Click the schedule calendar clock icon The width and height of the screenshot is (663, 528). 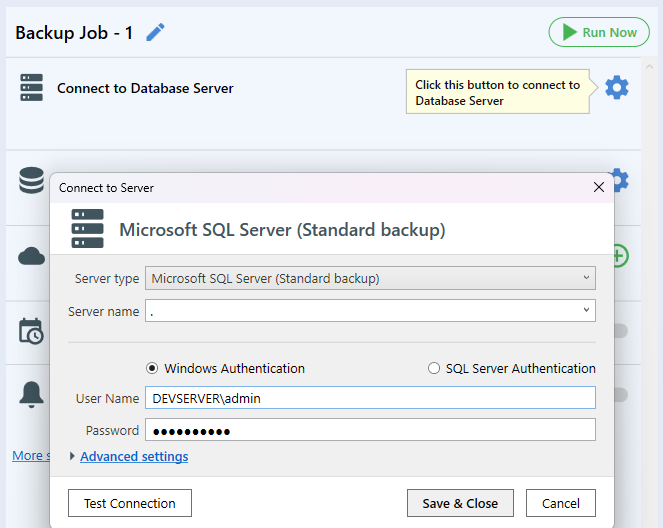point(31,331)
